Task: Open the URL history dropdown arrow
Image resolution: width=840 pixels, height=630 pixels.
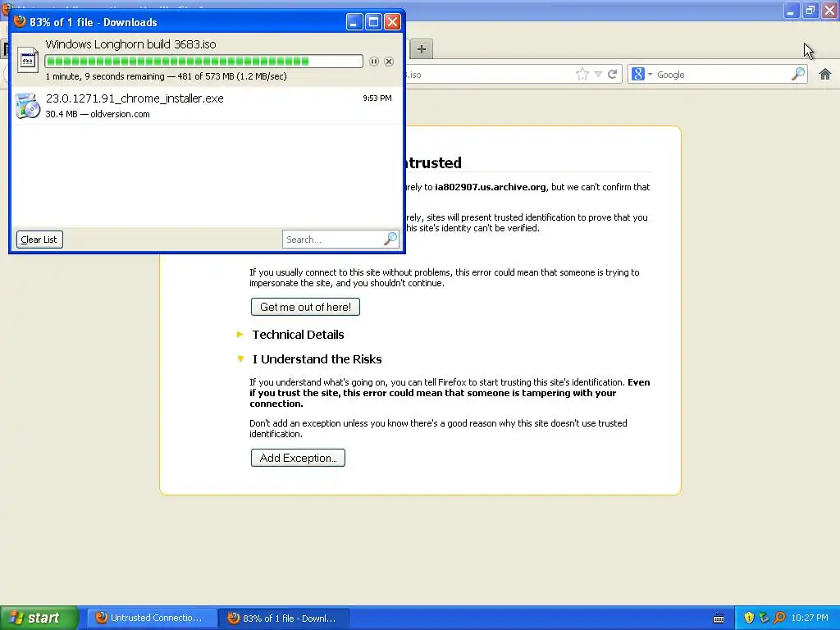Action: (x=598, y=75)
